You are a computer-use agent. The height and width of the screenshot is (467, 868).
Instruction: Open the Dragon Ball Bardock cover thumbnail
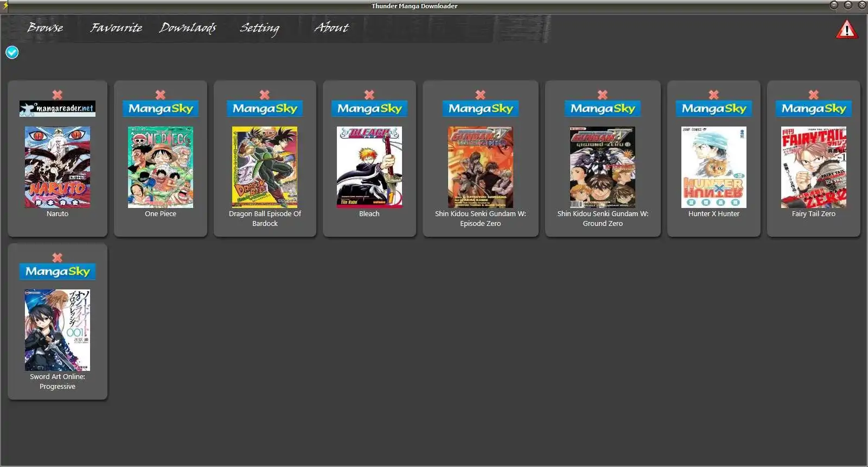click(265, 167)
